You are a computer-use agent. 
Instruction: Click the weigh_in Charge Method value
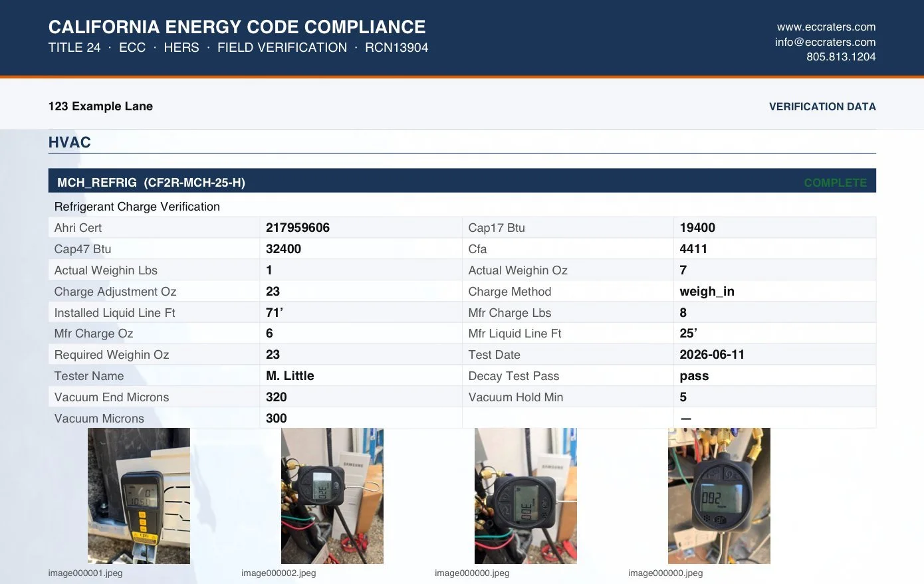707,292
